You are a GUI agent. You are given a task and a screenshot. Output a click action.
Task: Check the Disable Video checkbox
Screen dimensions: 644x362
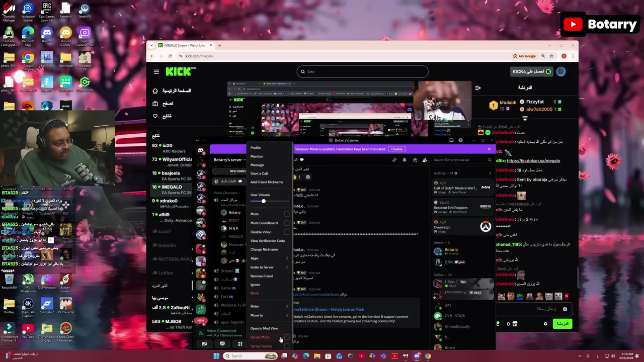coord(287,232)
